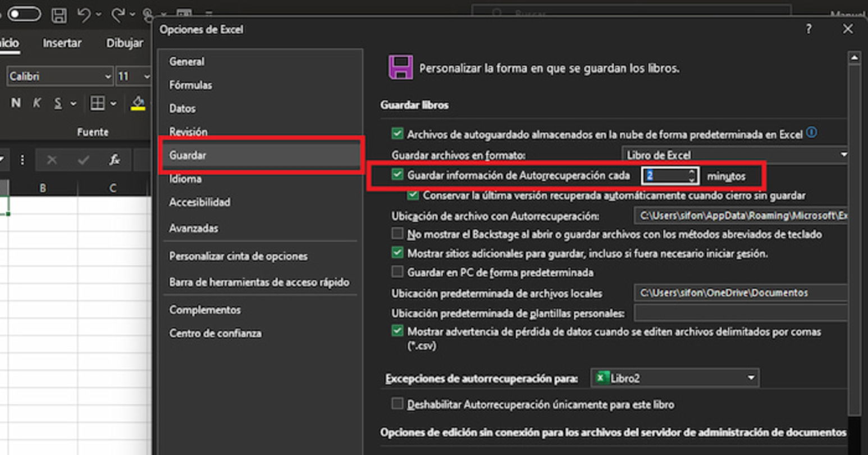Open the underline style dropdown arrow
868x455 pixels.
pos(73,103)
